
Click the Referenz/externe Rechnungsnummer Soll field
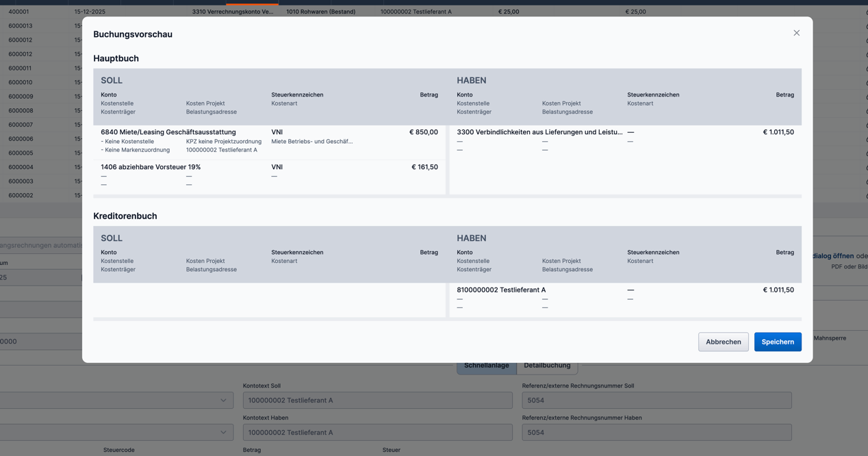pos(656,401)
